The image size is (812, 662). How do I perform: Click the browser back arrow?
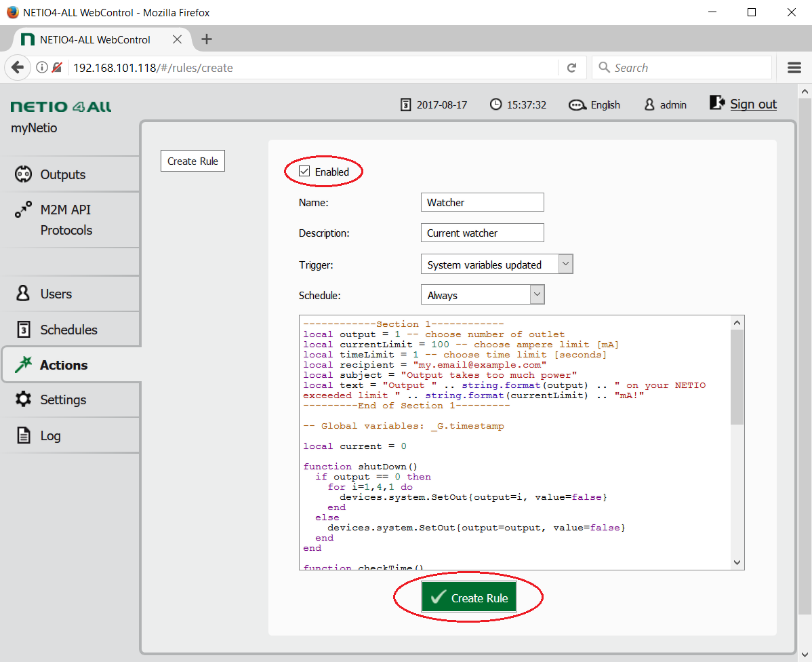pos(18,68)
